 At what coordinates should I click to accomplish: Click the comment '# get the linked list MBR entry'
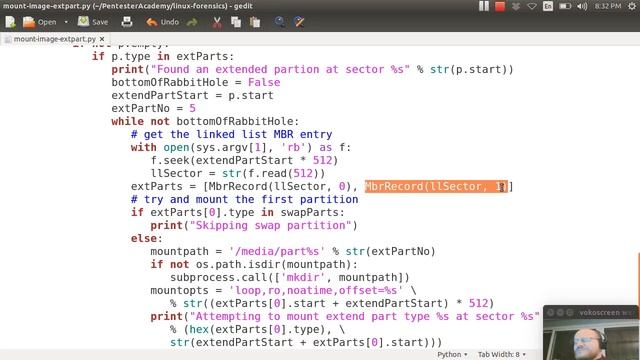coord(231,134)
